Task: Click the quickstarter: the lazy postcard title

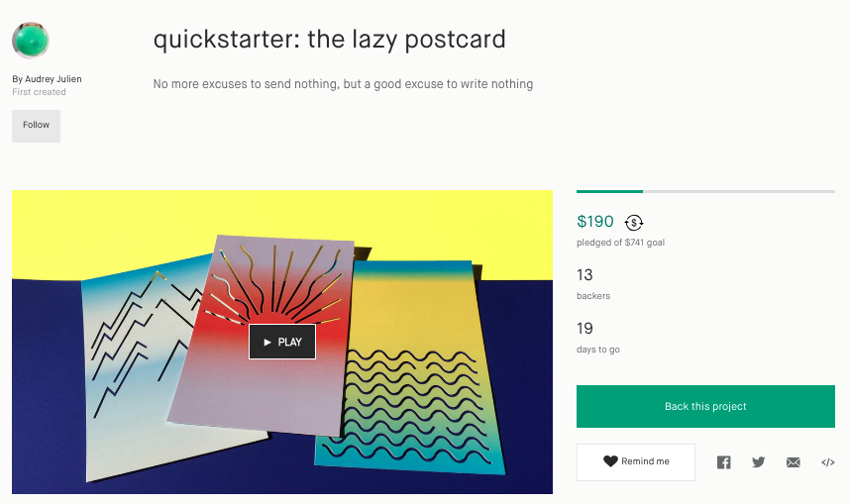Action: [x=329, y=40]
